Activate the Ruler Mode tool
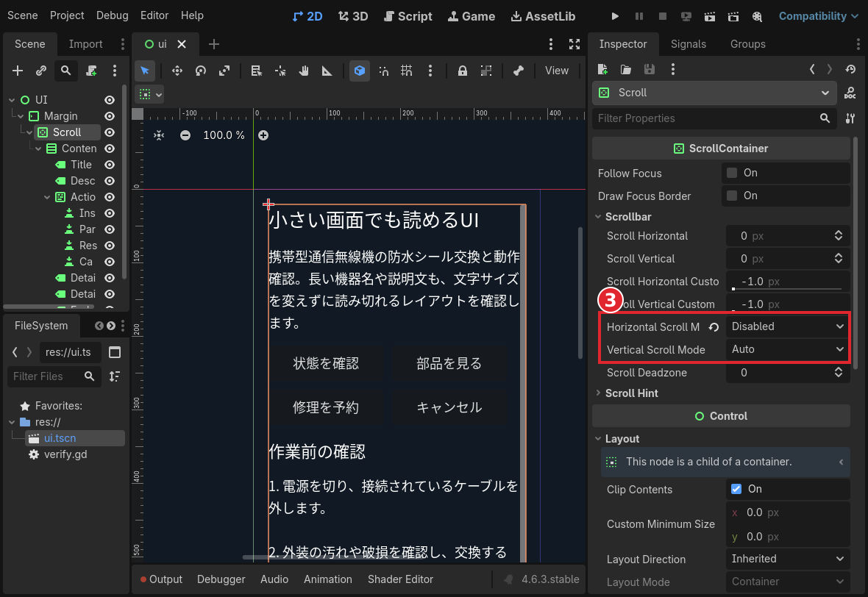The image size is (868, 597). click(327, 71)
